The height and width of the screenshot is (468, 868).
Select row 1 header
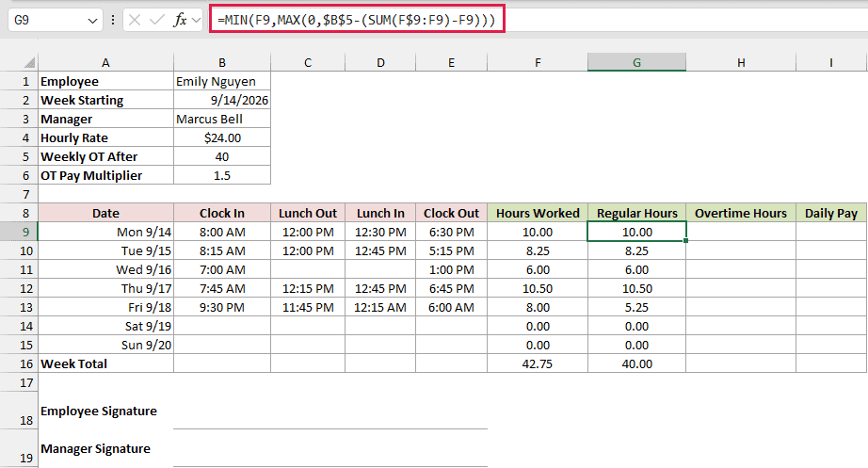click(19, 81)
